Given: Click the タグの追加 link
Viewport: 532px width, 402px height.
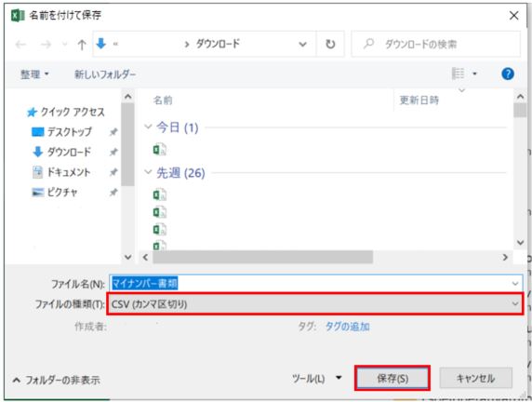Looking at the screenshot, I should [x=348, y=327].
